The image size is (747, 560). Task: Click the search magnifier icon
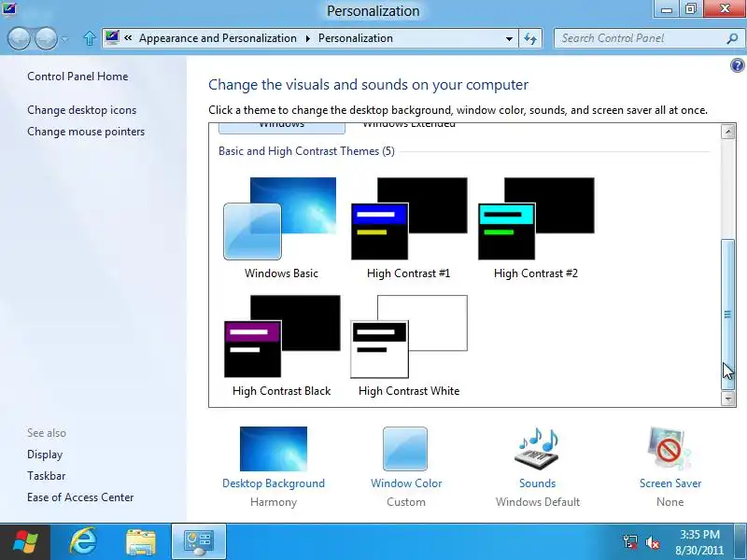coord(732,38)
